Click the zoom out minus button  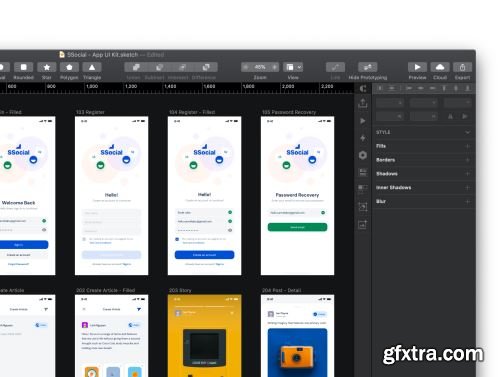(246, 67)
